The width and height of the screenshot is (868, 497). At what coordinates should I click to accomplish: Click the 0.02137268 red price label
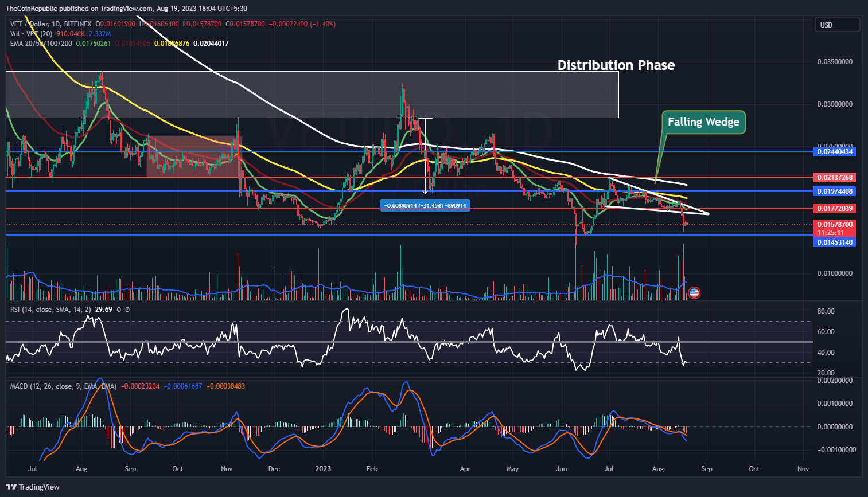(x=835, y=178)
